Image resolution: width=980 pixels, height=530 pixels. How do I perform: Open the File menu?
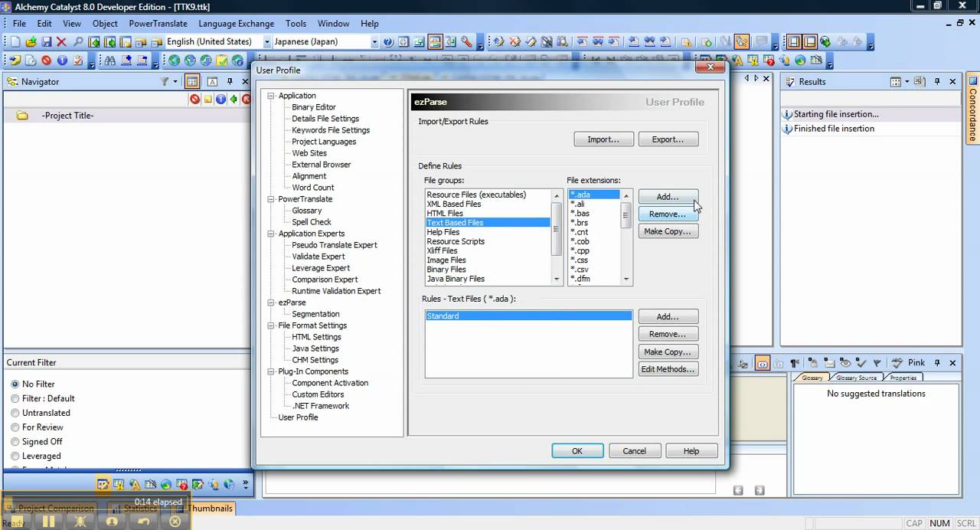tap(19, 24)
